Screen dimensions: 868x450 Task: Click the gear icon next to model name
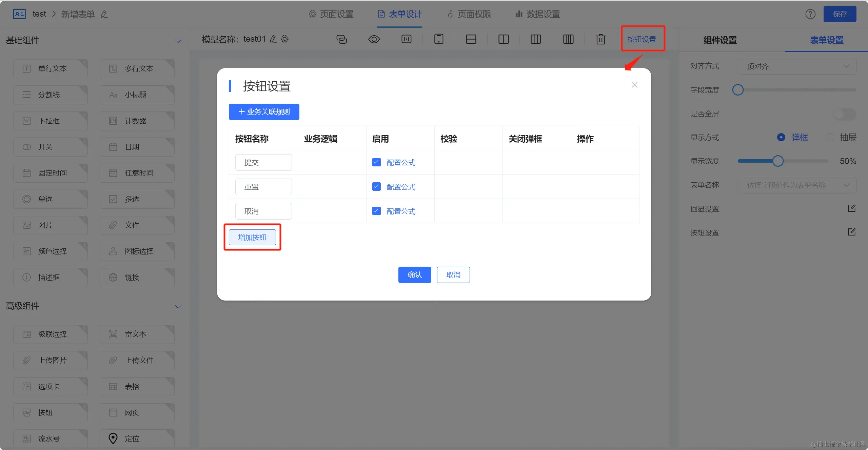coord(285,39)
